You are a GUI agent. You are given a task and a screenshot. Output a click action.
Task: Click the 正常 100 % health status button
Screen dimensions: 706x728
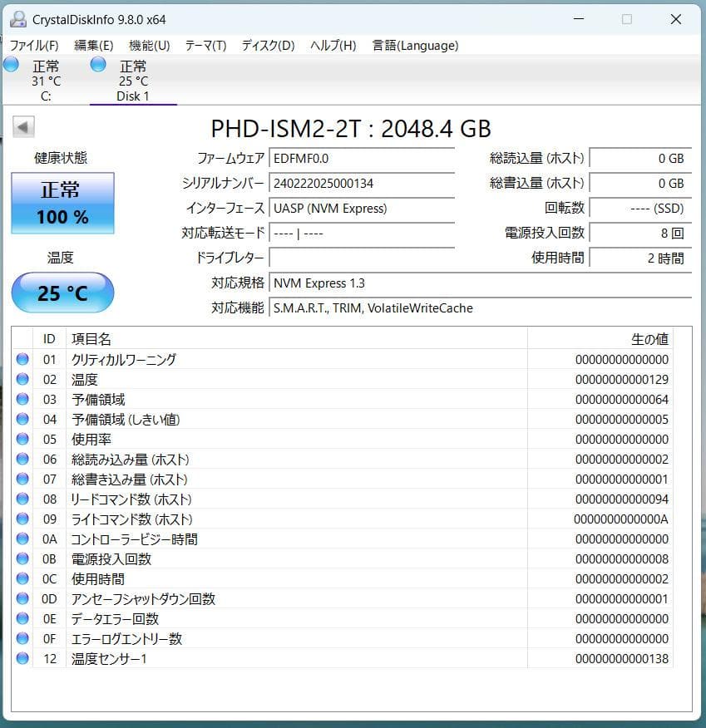tap(62, 203)
